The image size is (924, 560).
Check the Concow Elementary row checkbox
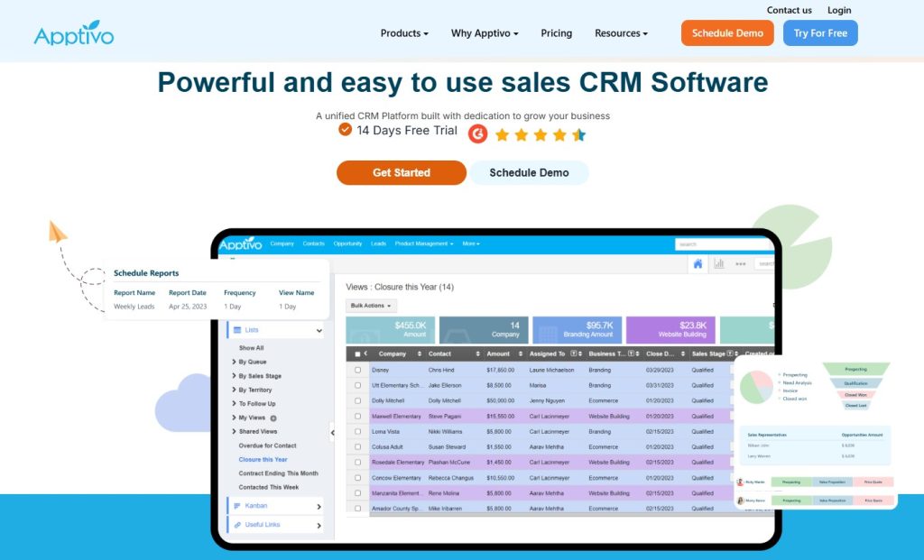(x=357, y=478)
